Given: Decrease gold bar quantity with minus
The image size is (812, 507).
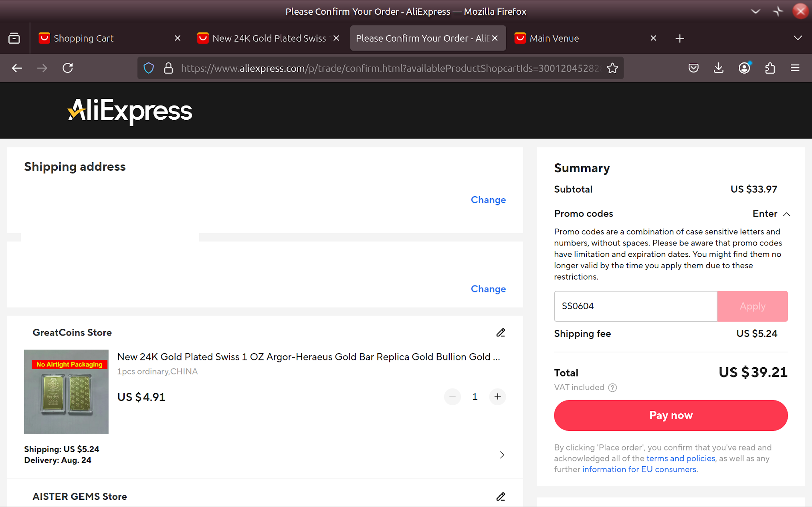Looking at the screenshot, I should (452, 396).
